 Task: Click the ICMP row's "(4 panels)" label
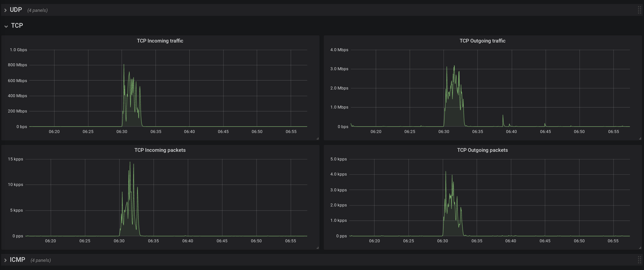(x=41, y=260)
